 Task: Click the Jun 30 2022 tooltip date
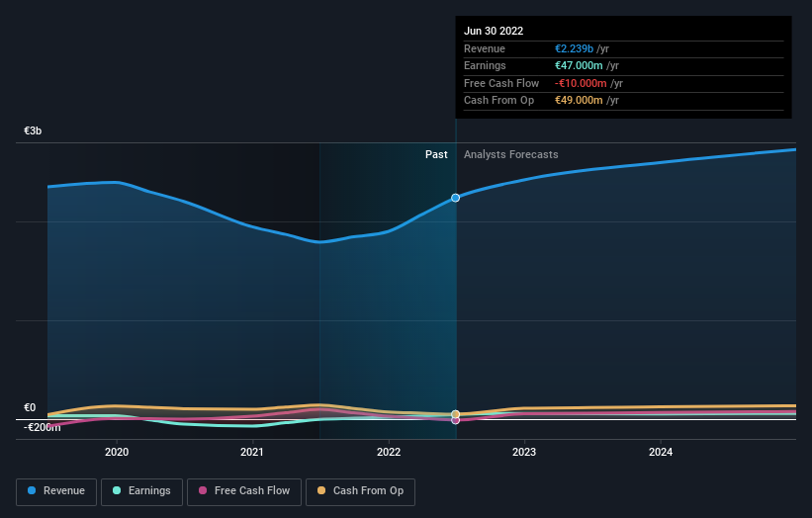(494, 31)
